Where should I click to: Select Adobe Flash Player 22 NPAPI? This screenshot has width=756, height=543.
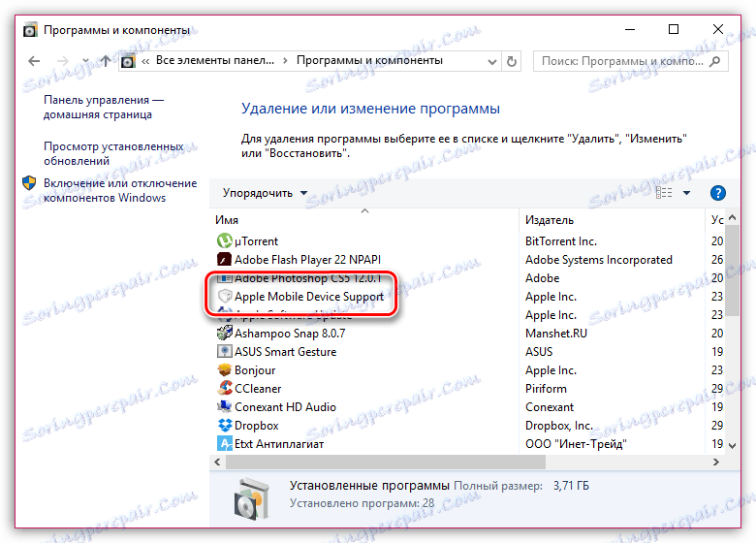tap(307, 260)
